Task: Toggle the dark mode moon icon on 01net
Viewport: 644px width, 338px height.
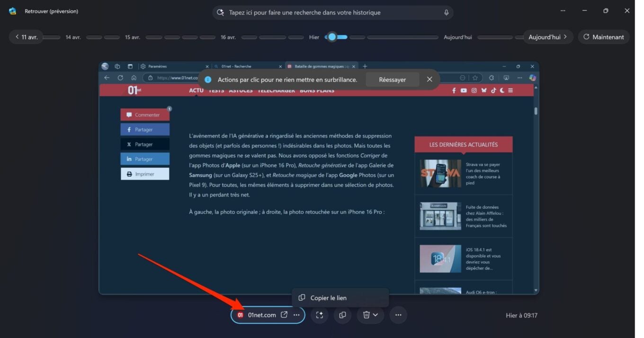Action: (x=502, y=91)
